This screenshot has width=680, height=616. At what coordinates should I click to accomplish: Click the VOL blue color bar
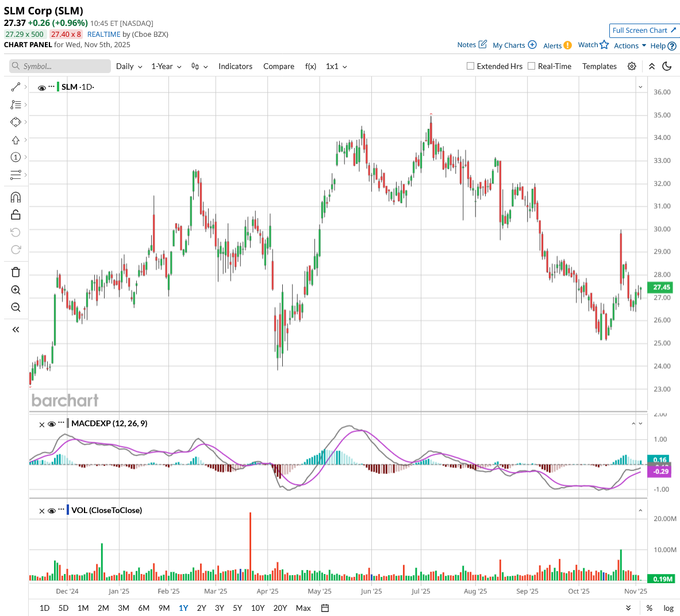point(68,510)
